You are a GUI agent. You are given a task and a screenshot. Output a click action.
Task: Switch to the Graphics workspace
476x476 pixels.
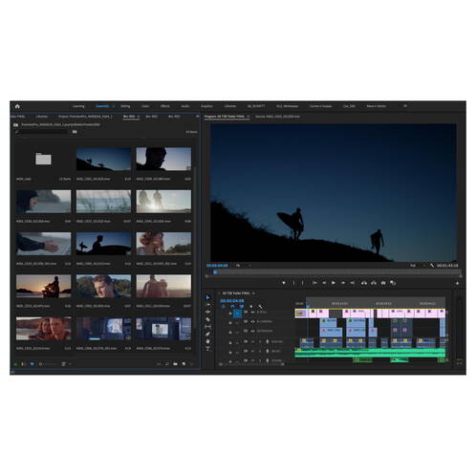pos(206,106)
